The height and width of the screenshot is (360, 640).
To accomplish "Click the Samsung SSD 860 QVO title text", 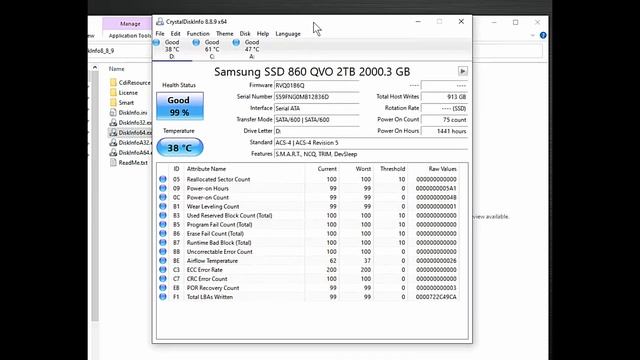I will pyautogui.click(x=312, y=71).
